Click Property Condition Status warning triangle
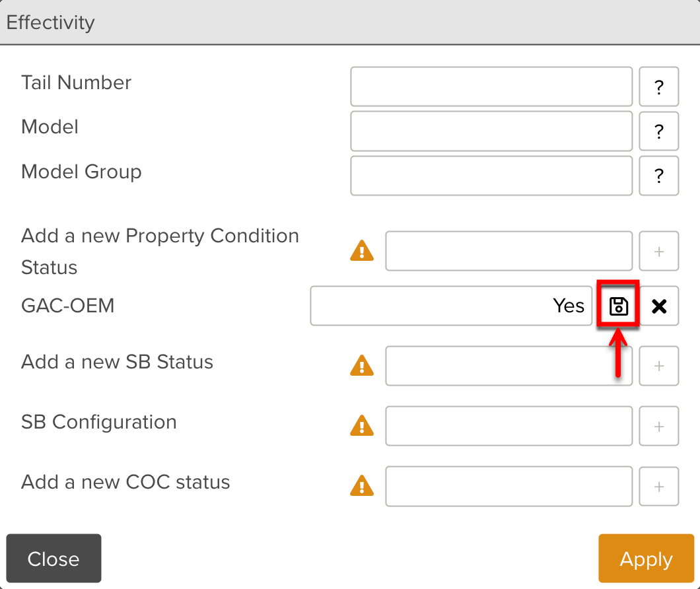Viewport: 700px width, 589px height. pyautogui.click(x=362, y=251)
